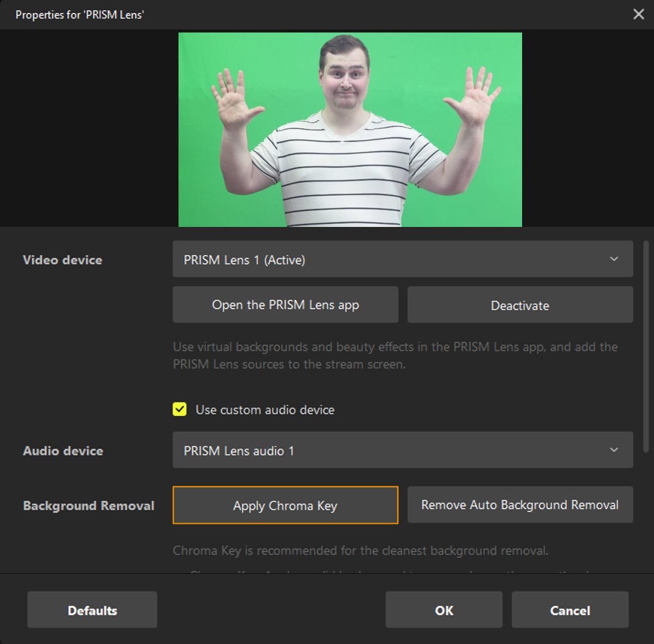Confirm changes with the OK button
The image size is (654, 644).
[444, 610]
